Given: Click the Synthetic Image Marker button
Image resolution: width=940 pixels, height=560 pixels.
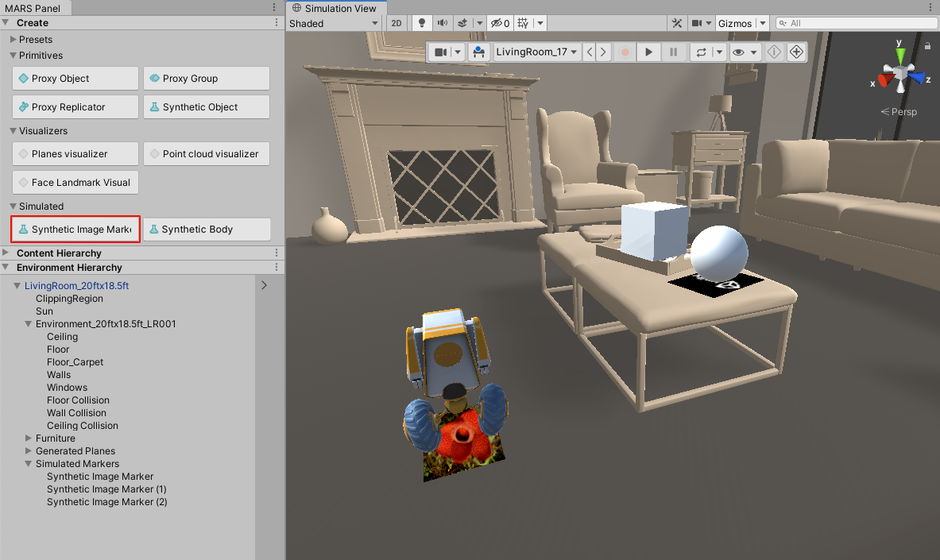Looking at the screenshot, I should 75,230.
